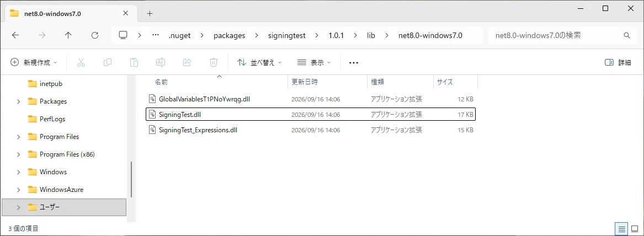
Task: Click the delete trash can icon
Action: point(214,62)
